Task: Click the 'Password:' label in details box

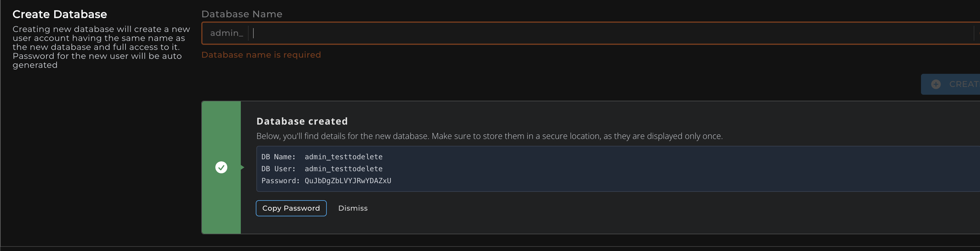Action: [280, 181]
